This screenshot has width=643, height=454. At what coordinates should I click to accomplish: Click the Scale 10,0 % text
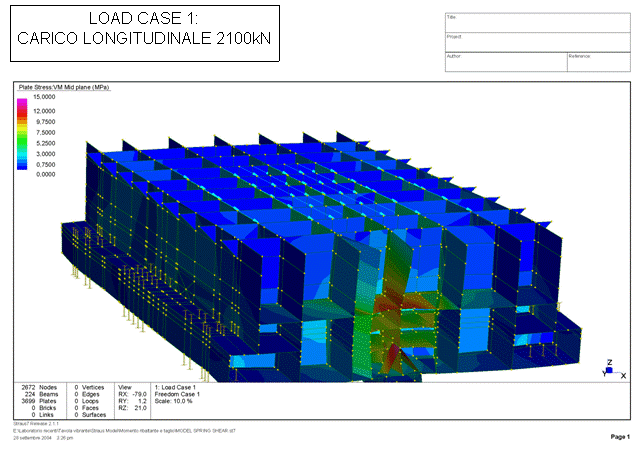pyautogui.click(x=175, y=400)
